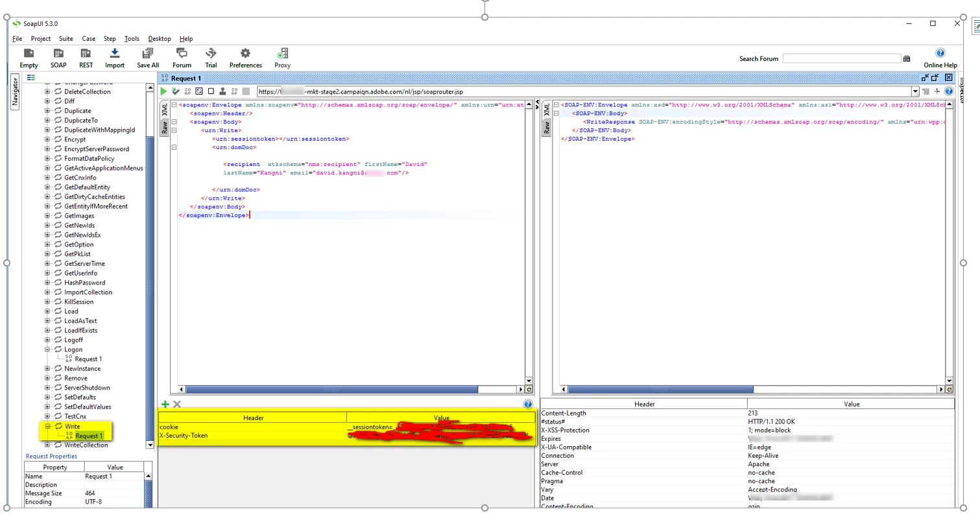Open response find icon at bottom corner

(950, 390)
